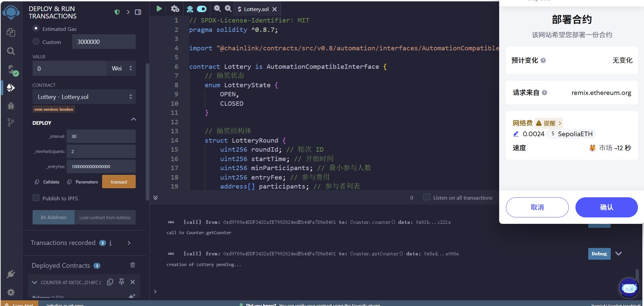Copy Parameters to clipboard
644x306 pixels.
pos(83,182)
